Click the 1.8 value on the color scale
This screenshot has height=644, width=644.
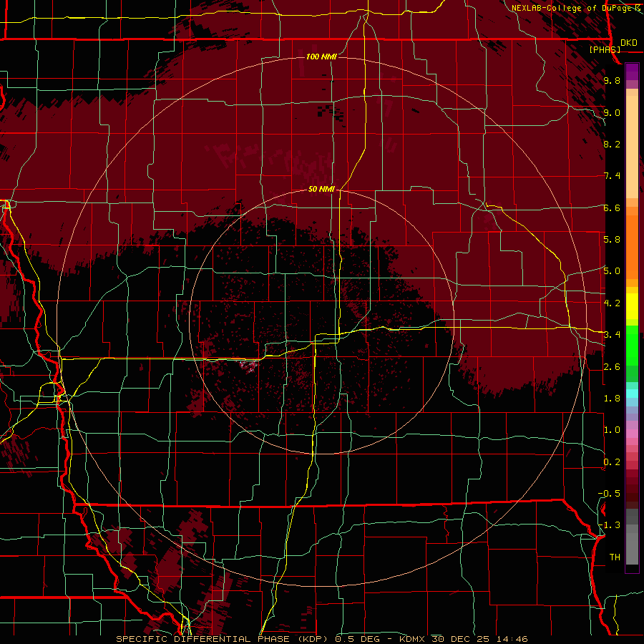point(612,399)
